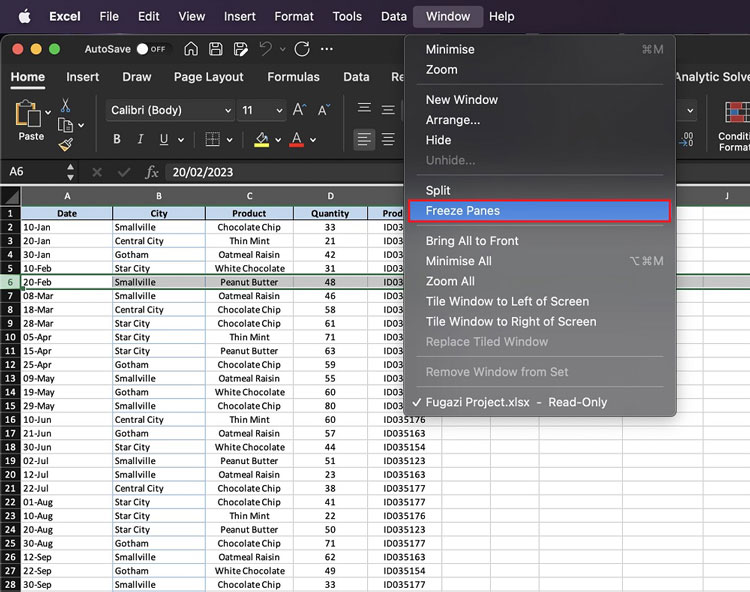
Task: Click the Redo circular arrow icon
Action: tap(302, 49)
